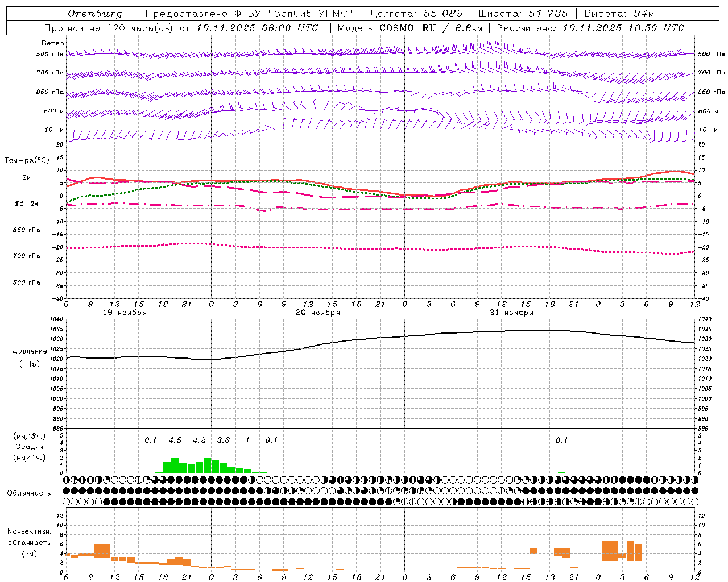The image size is (728, 582).
Task: Click the 'Ветер' wind panel label
Action: pos(53,43)
